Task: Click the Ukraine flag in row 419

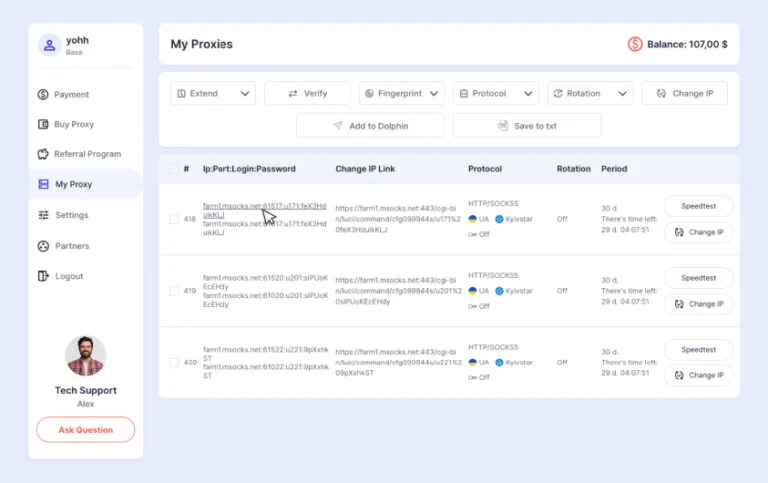Action: [473, 291]
